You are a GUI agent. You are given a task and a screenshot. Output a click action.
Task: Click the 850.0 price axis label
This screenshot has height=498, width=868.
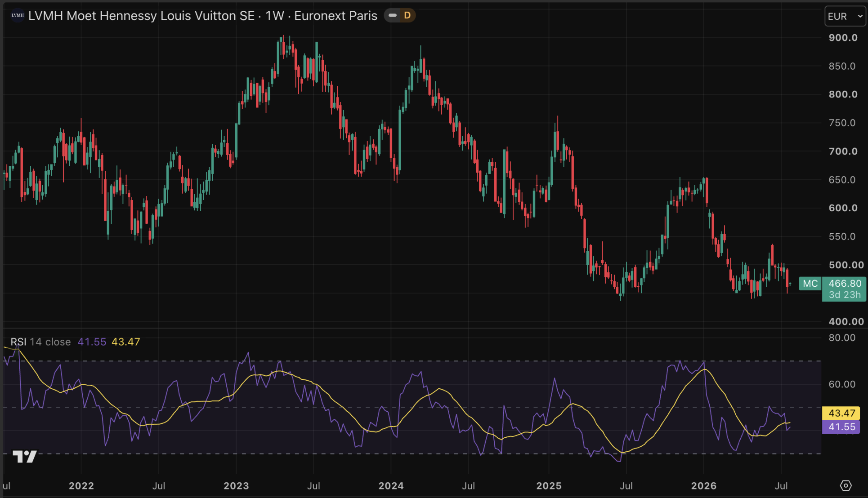(x=842, y=66)
